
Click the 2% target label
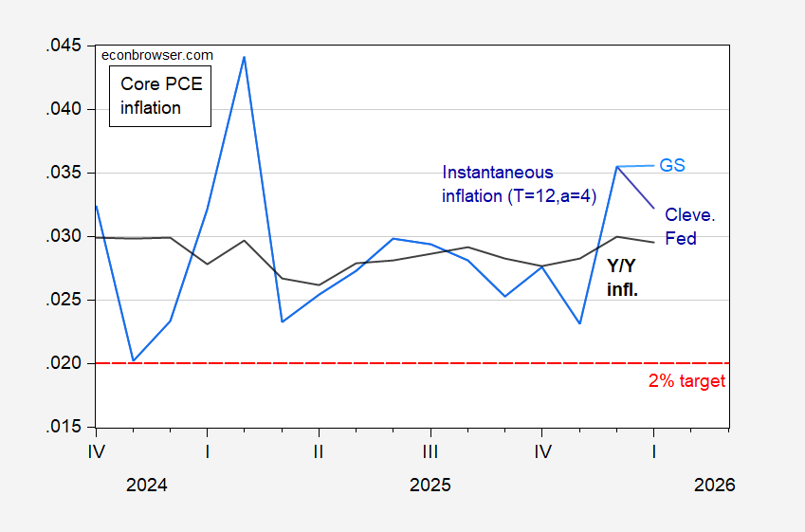(x=686, y=381)
